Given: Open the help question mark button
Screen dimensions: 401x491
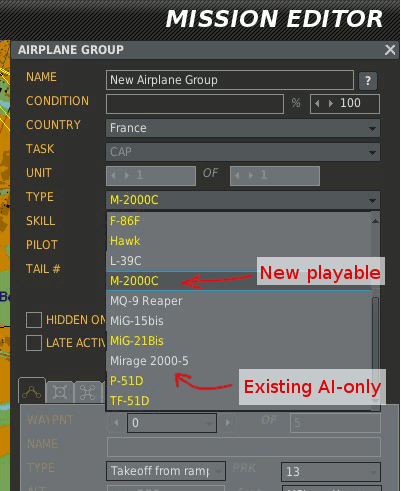Looking at the screenshot, I should tap(368, 81).
